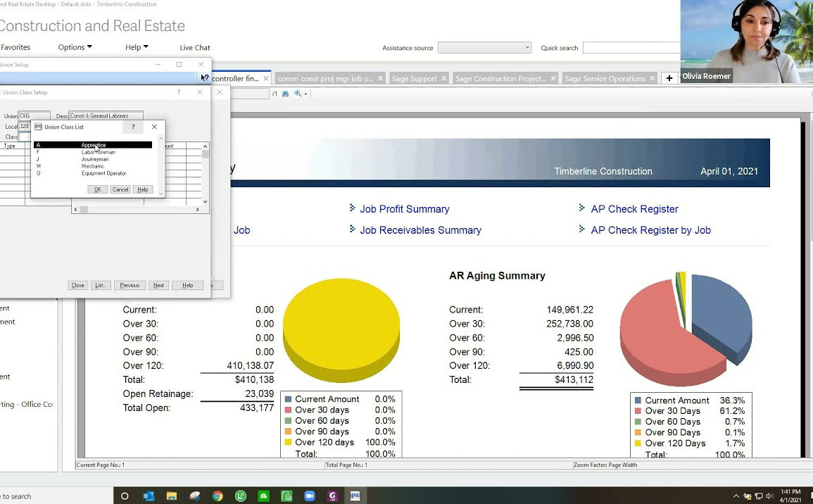
Task: Open File Explorer from the taskbar
Action: point(172,496)
